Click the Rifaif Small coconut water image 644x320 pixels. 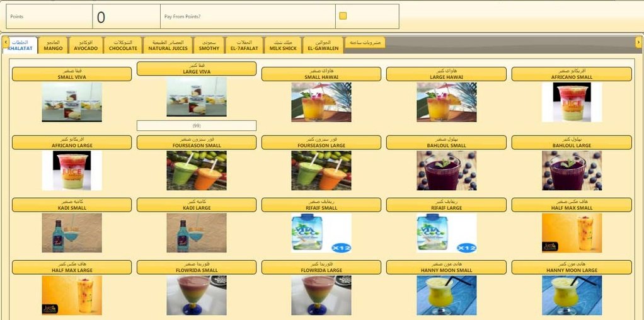321,232
